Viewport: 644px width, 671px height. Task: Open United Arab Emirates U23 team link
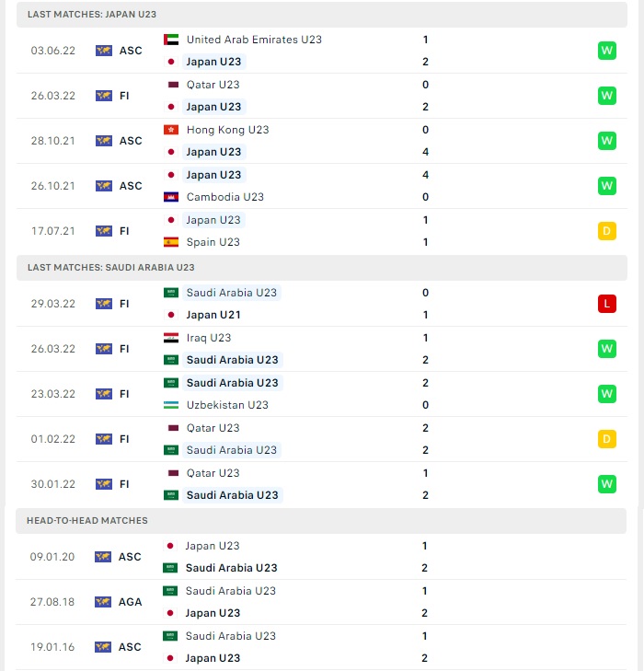(x=254, y=40)
